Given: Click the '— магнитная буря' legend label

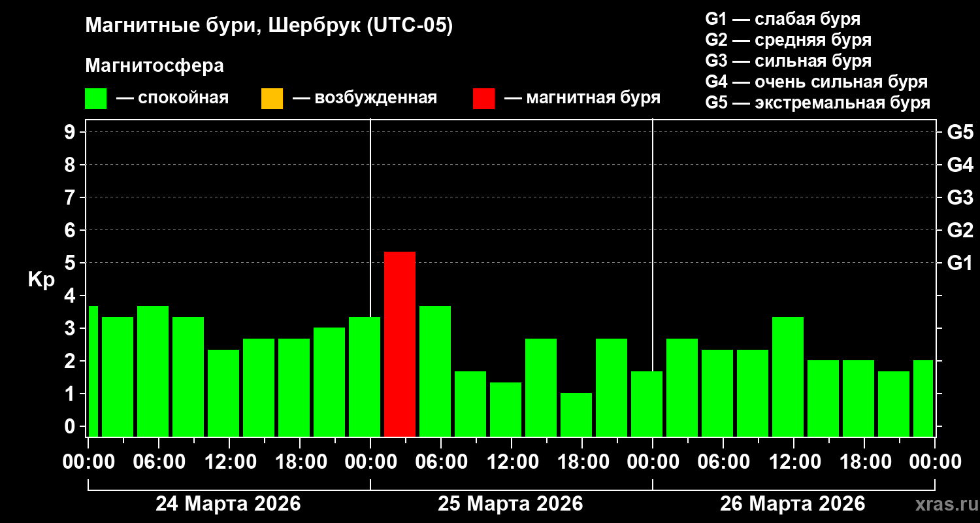Looking at the screenshot, I should (583, 98).
